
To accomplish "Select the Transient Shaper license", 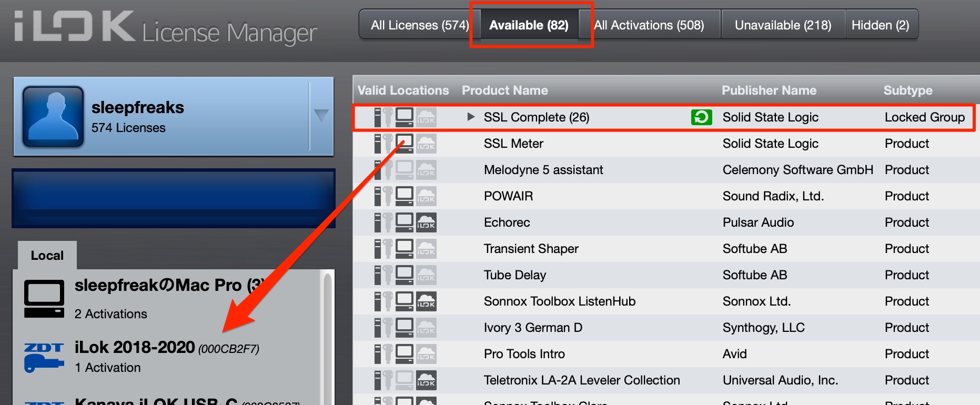I will tap(666, 249).
